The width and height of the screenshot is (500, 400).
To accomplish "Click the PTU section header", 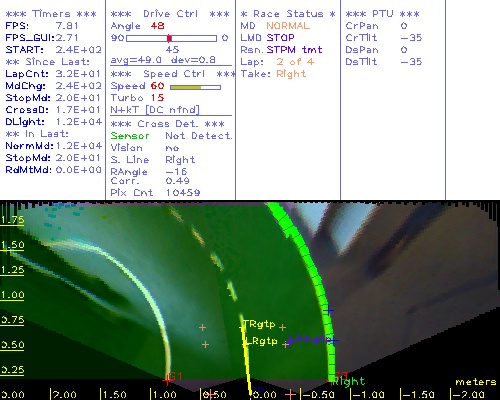I will [382, 14].
